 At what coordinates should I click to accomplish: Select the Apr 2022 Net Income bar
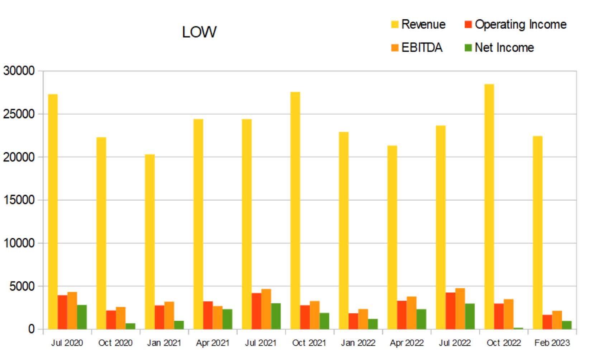[x=421, y=319]
